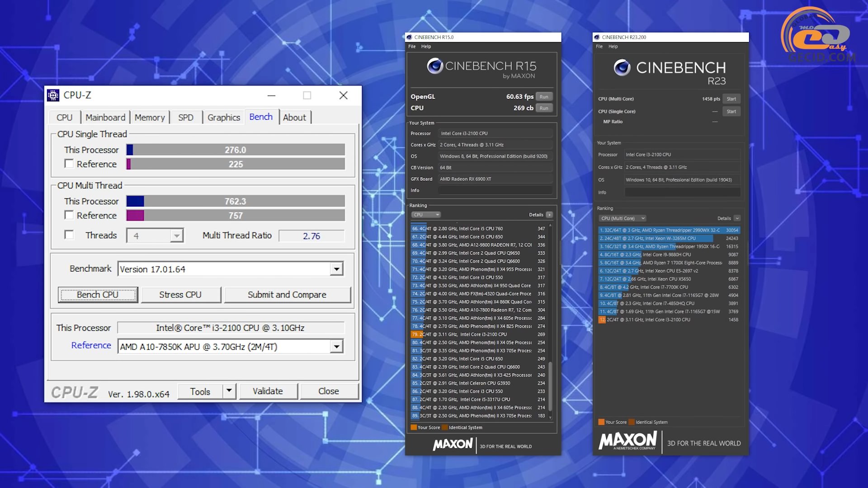Switch to the CPU tab in CPU-Z
868x488 pixels.
(64, 117)
